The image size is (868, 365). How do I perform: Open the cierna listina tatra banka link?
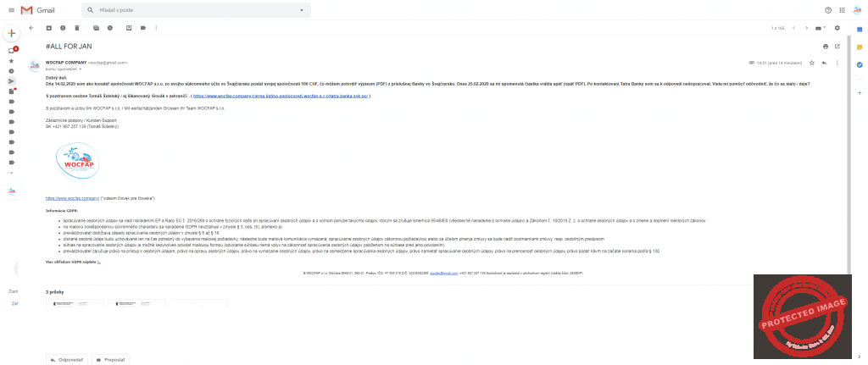click(x=281, y=97)
